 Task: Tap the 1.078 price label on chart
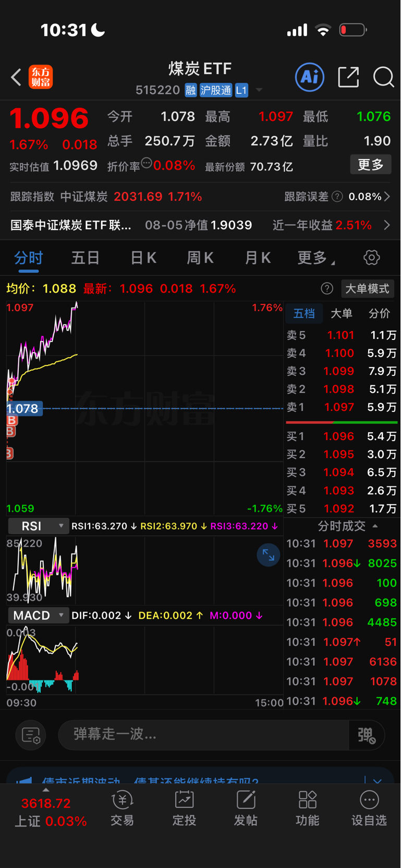pyautogui.click(x=24, y=408)
